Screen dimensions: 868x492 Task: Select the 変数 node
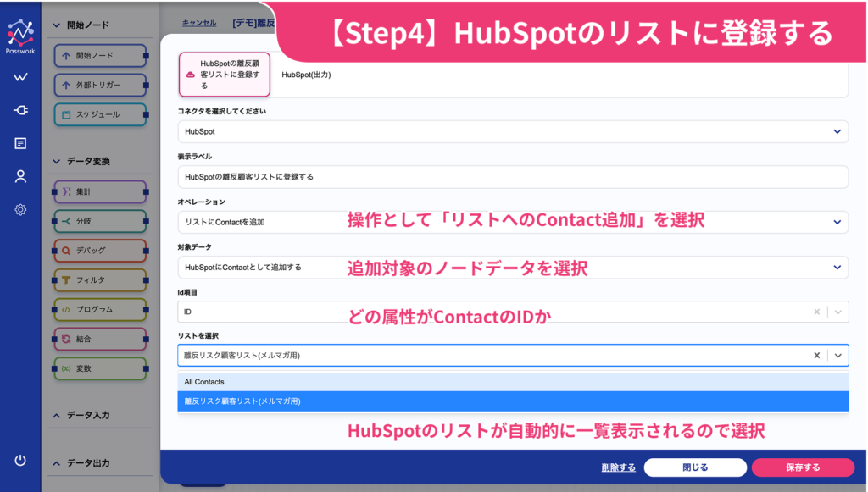pyautogui.click(x=100, y=368)
